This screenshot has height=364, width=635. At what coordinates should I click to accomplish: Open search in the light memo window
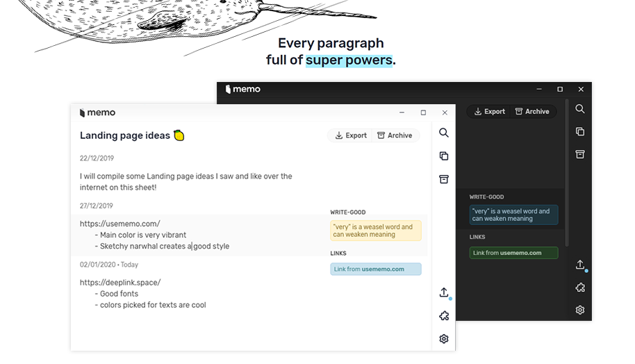[x=444, y=133]
